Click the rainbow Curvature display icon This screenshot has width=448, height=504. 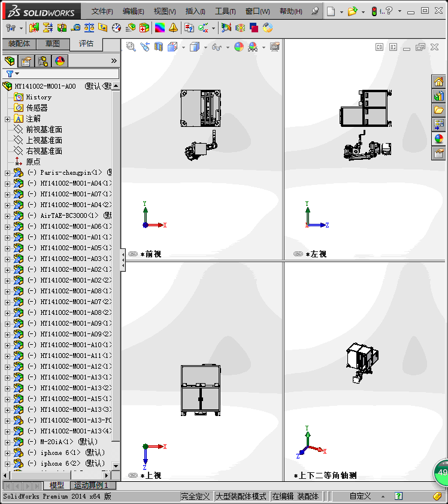point(160,28)
